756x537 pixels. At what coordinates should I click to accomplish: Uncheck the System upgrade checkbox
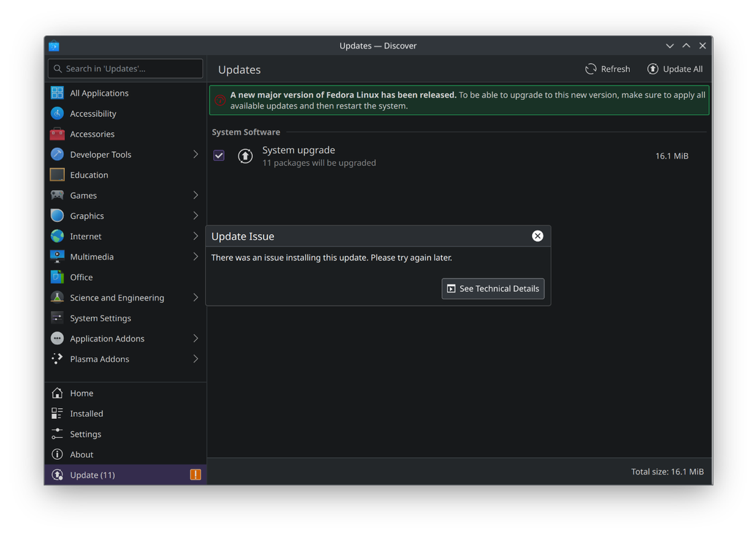click(x=219, y=155)
